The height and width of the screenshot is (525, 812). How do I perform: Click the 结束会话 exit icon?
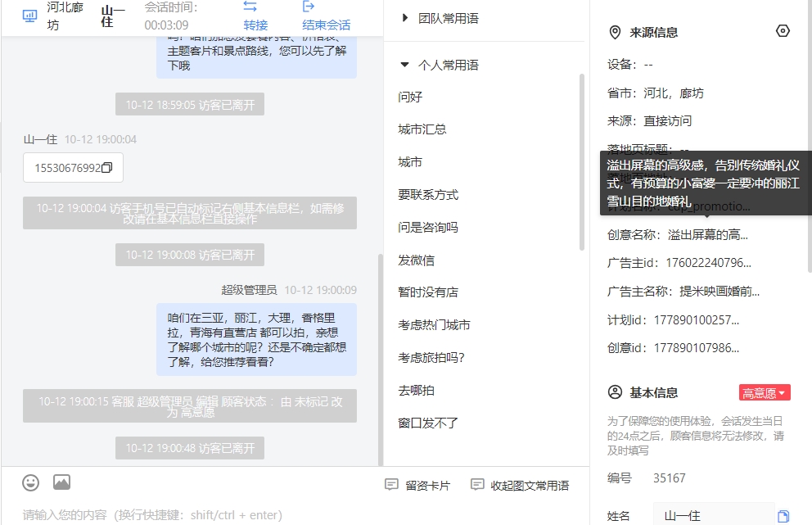pyautogui.click(x=309, y=7)
